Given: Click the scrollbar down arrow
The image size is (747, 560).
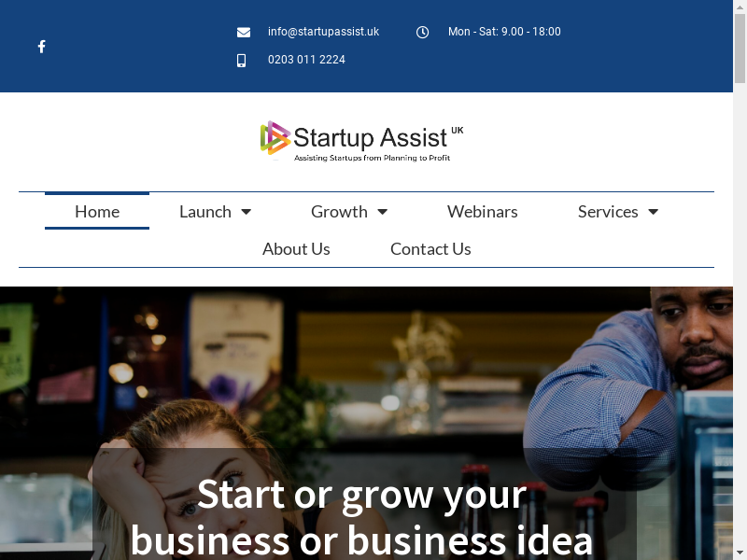Looking at the screenshot, I should pos(740,554).
